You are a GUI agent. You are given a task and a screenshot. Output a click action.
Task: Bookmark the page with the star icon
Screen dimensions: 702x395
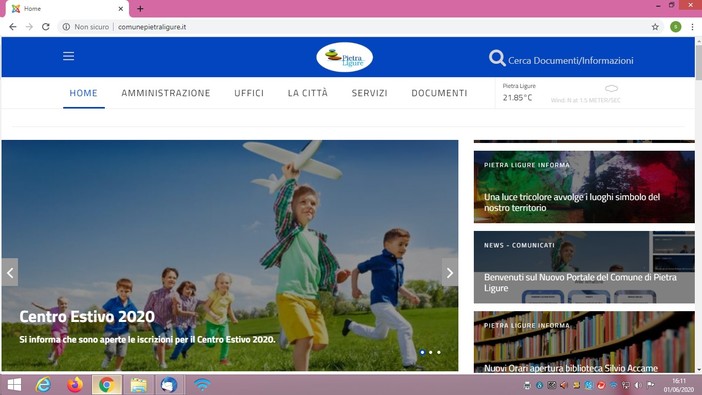(x=655, y=27)
